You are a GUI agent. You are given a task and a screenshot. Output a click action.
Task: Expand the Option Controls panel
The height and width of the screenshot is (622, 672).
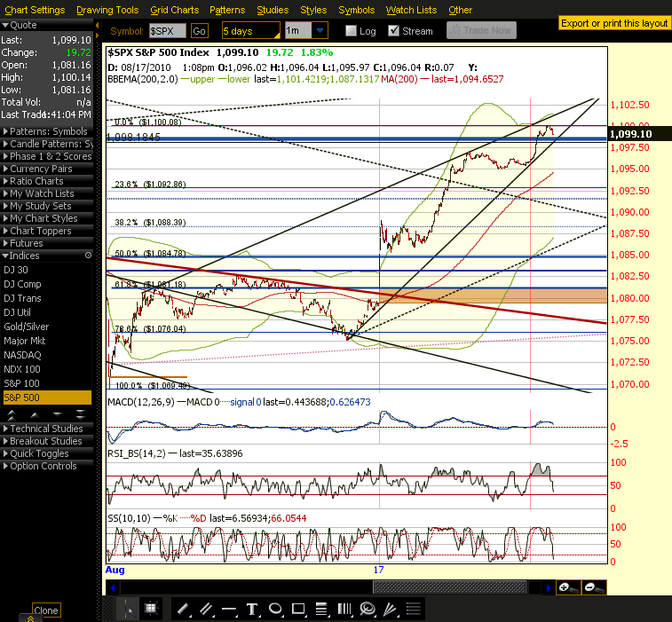pos(46,466)
